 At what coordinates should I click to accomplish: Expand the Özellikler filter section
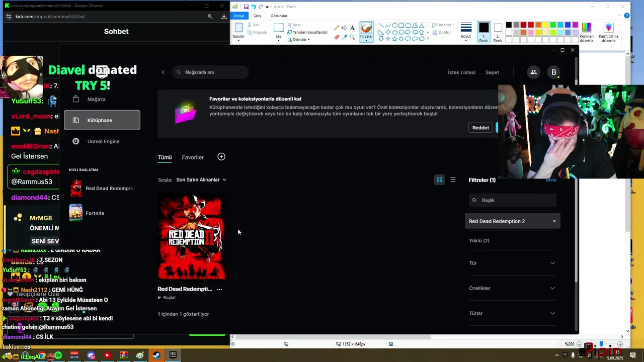click(512, 288)
